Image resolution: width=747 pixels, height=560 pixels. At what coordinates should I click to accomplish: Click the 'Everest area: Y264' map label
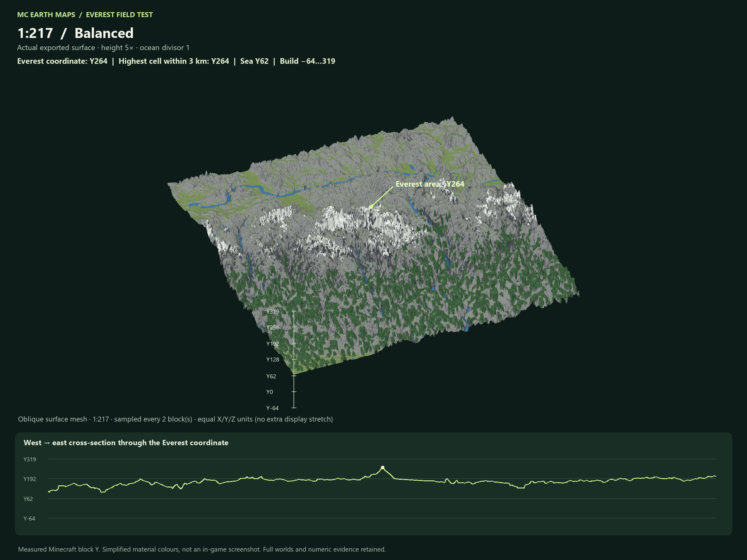430,184
